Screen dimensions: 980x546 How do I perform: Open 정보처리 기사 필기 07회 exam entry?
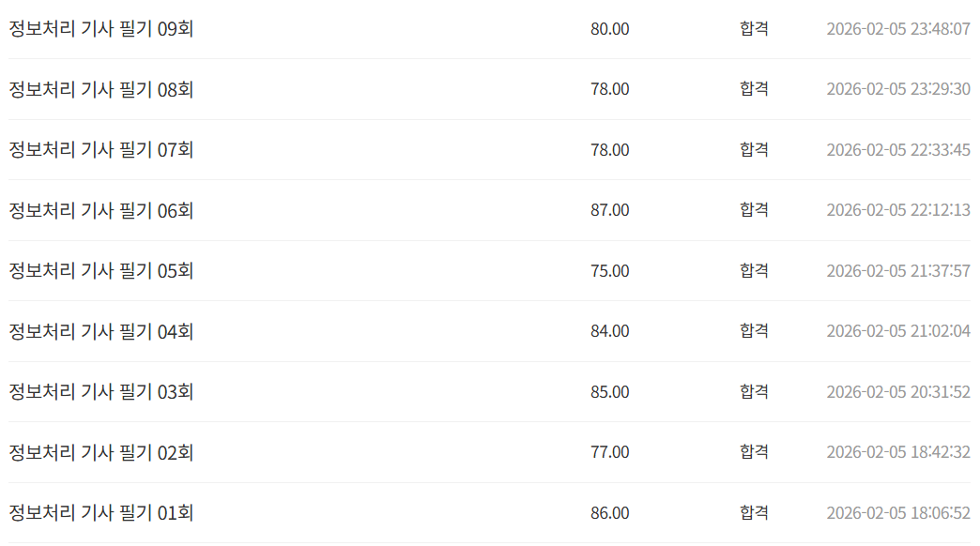point(100,150)
